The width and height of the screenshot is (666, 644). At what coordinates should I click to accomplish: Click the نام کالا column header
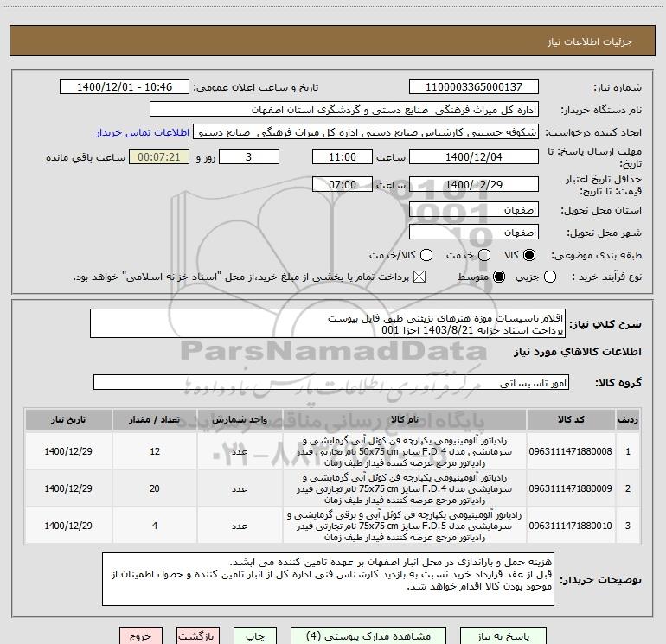click(x=405, y=420)
